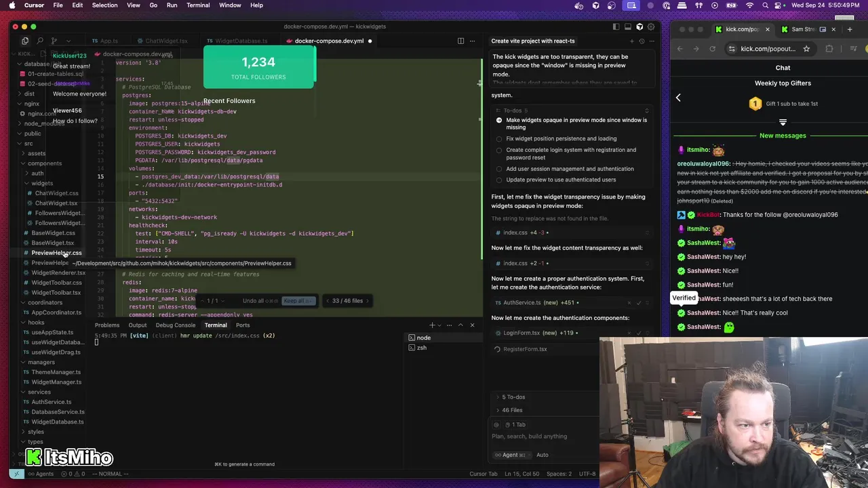This screenshot has height=488, width=868.
Task: Expand the '5 To-dos' summary row
Action: coord(513,397)
